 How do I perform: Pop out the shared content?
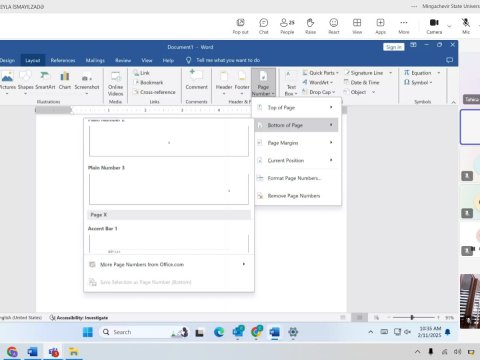tap(240, 26)
